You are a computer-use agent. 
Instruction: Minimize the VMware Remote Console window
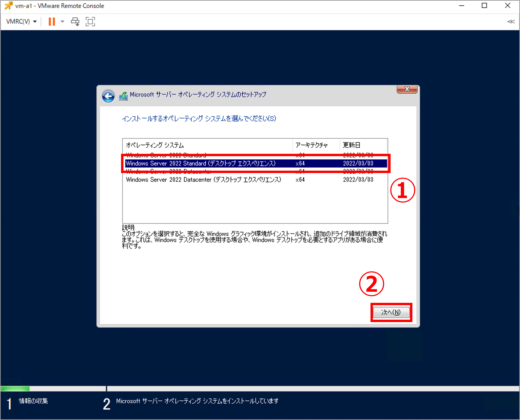[461, 6]
